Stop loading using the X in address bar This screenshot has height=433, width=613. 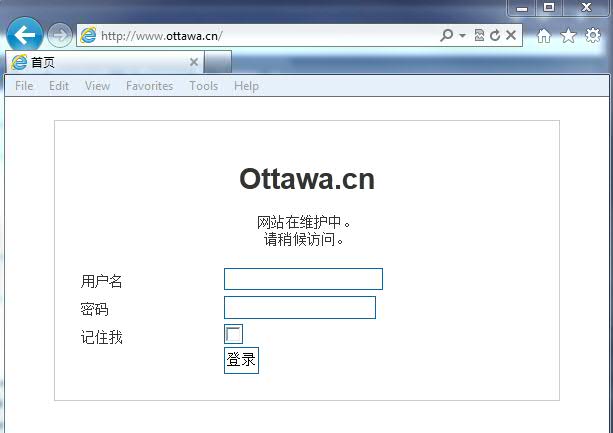tap(511, 36)
